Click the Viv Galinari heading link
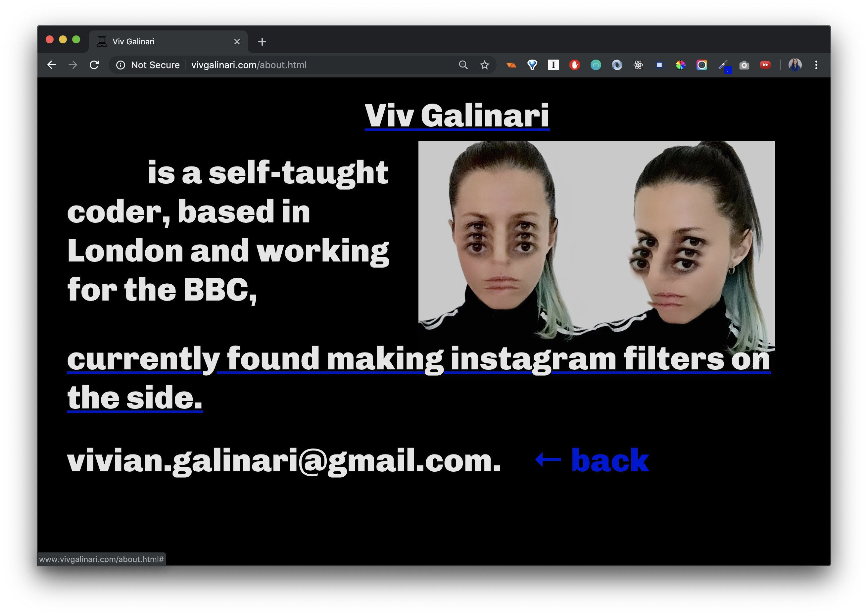Screen dimensions: 868x615 (457, 116)
